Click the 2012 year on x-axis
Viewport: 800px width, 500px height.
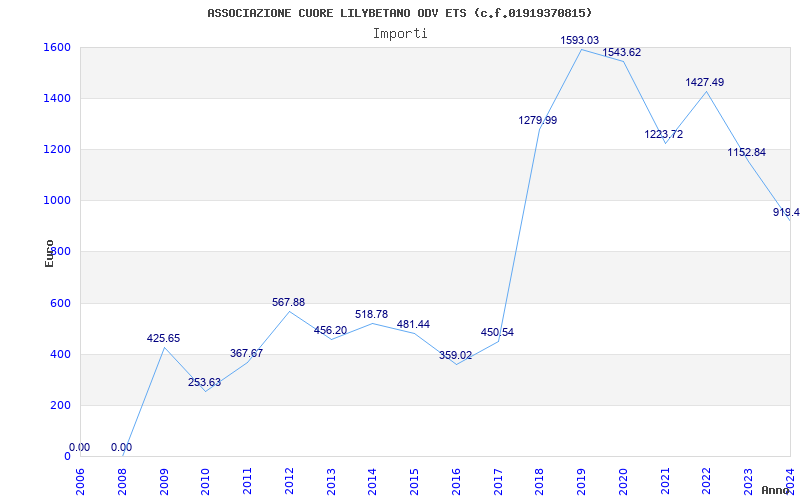[289, 482]
